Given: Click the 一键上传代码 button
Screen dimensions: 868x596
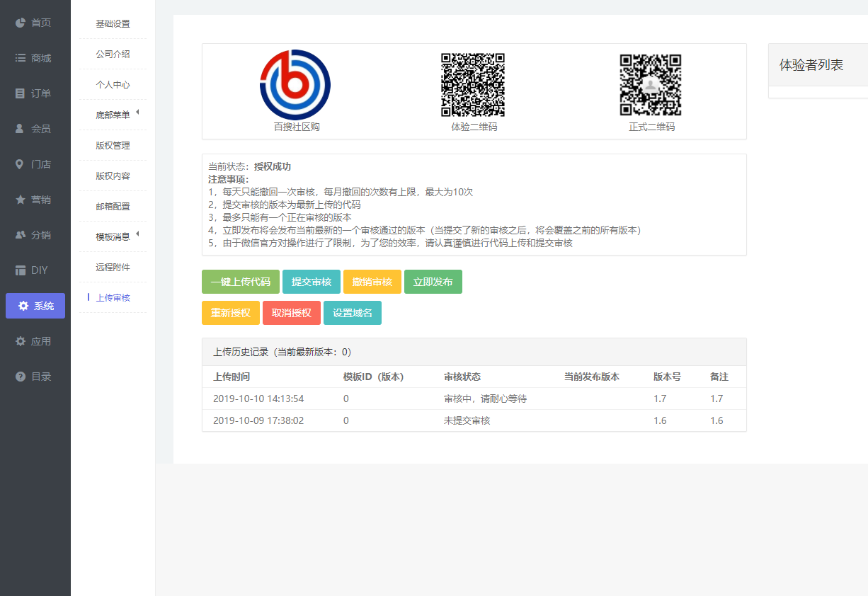Looking at the screenshot, I should (241, 282).
